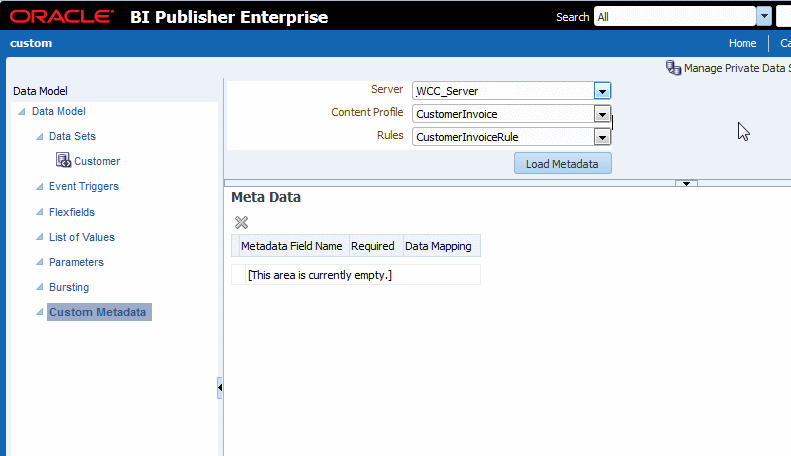The image size is (791, 456).
Task: Select Event Triggers in the tree
Action: click(x=84, y=187)
